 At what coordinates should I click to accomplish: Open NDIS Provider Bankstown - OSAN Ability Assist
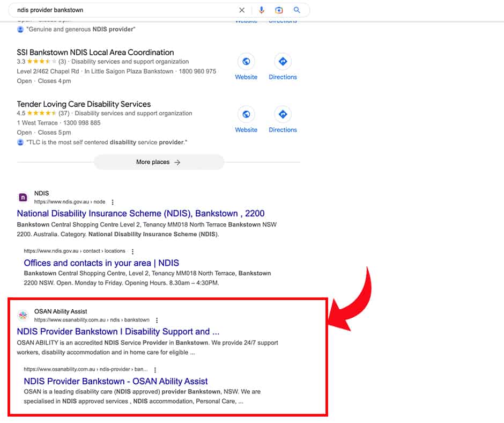click(x=116, y=381)
